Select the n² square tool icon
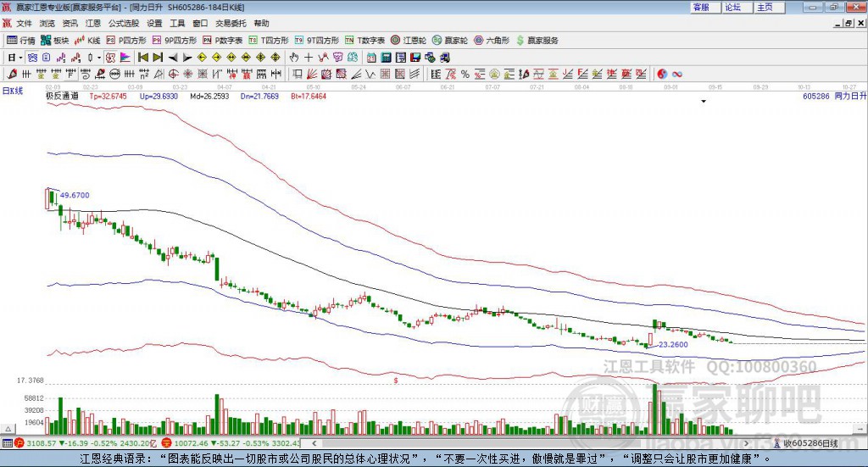 (144, 74)
